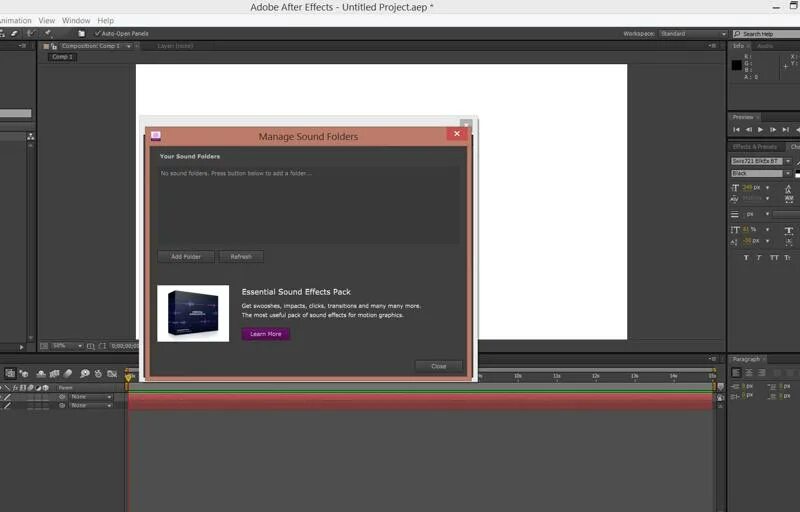Click Play in the Preview panel
The image size is (800, 512).
(x=761, y=130)
